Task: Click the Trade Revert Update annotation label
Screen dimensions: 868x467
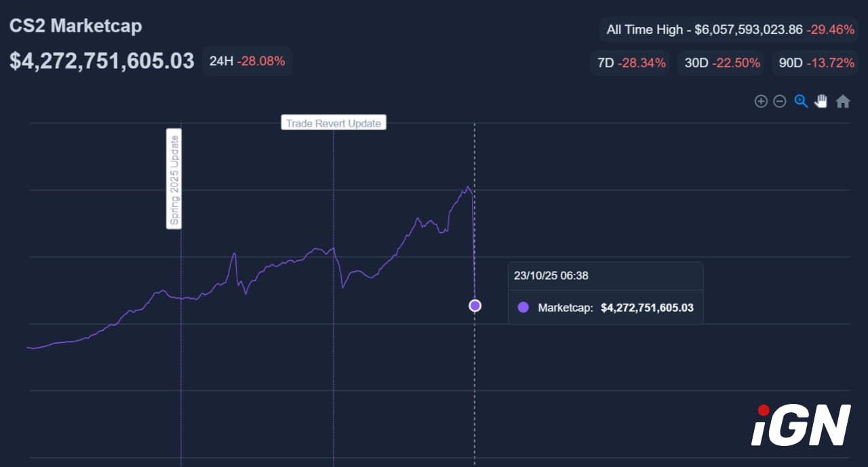Action: pos(334,123)
